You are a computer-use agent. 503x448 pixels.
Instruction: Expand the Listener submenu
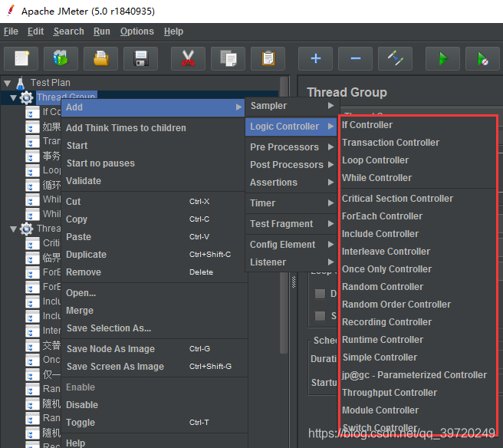pos(291,262)
